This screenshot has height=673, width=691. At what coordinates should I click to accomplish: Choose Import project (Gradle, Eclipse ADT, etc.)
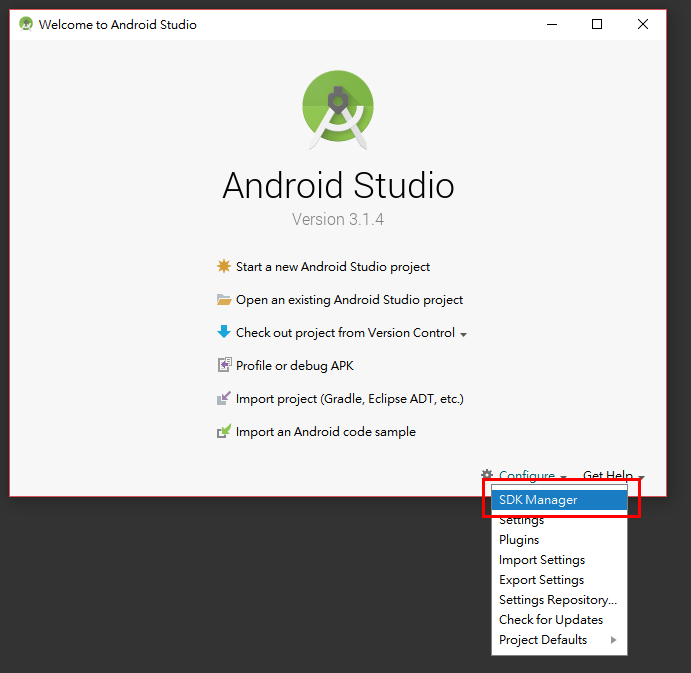[350, 399]
